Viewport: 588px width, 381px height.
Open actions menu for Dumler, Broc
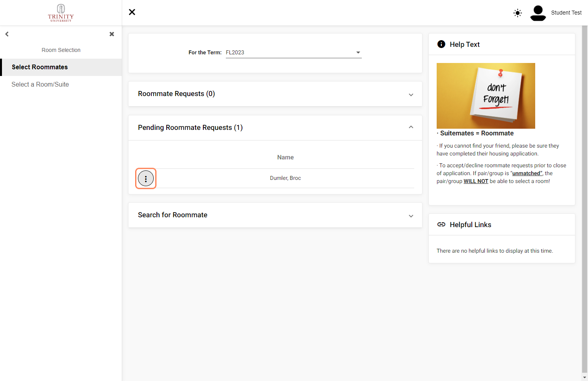click(146, 179)
